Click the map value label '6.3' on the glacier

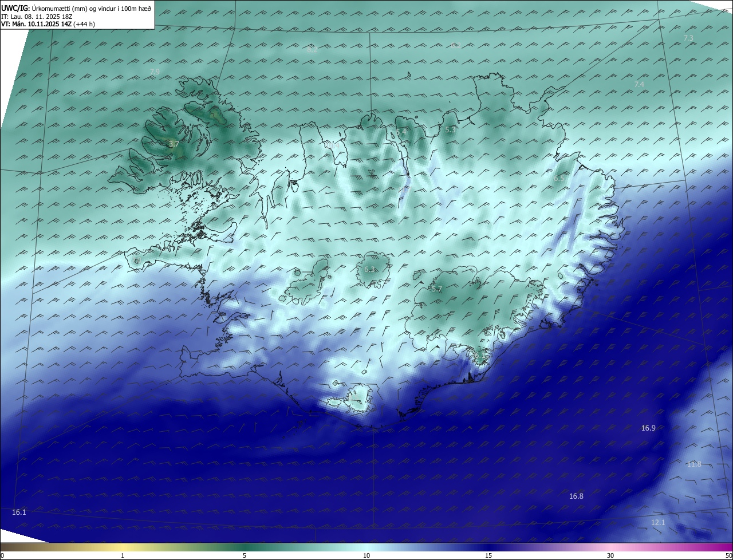[369, 269]
